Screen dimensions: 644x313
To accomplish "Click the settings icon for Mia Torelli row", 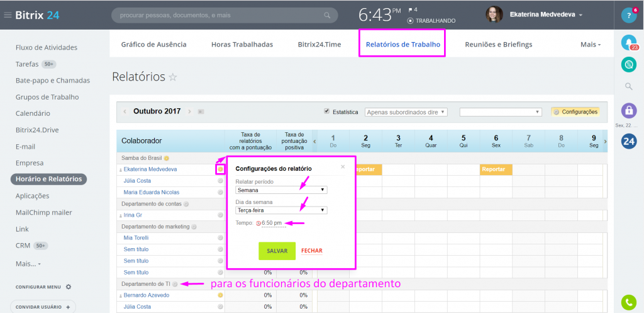I will (220, 237).
